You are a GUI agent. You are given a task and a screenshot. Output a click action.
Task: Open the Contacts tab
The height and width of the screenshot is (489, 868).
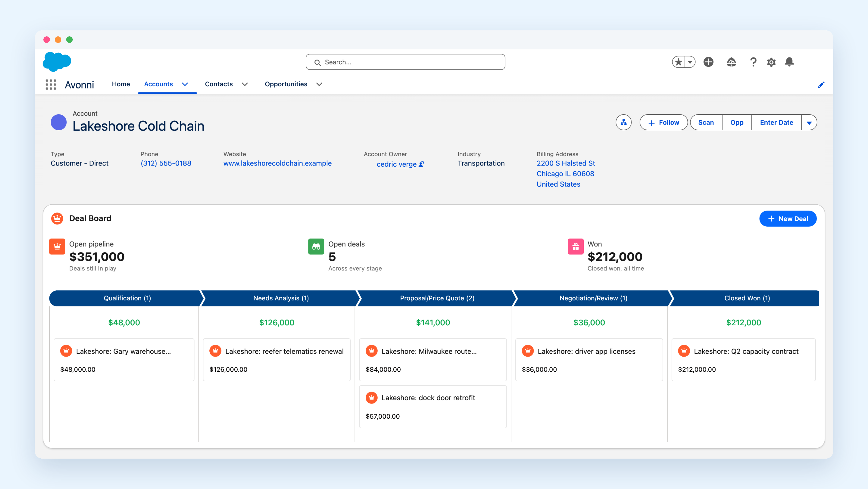219,84
